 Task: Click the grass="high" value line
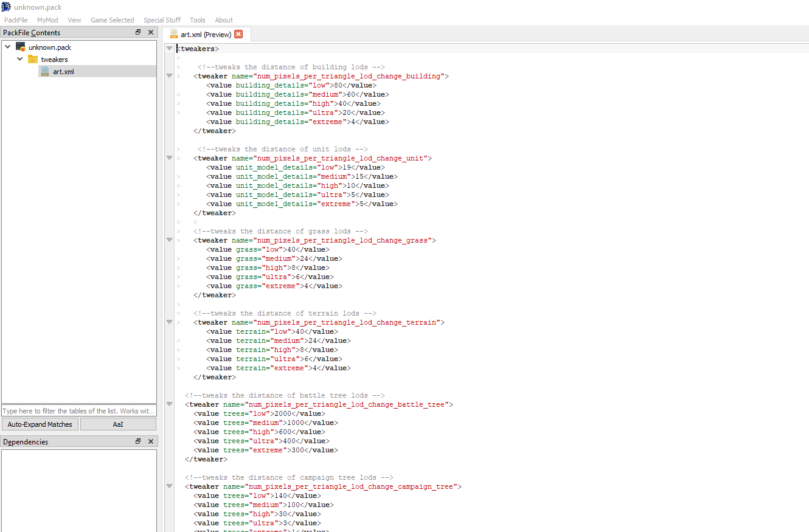click(x=268, y=268)
